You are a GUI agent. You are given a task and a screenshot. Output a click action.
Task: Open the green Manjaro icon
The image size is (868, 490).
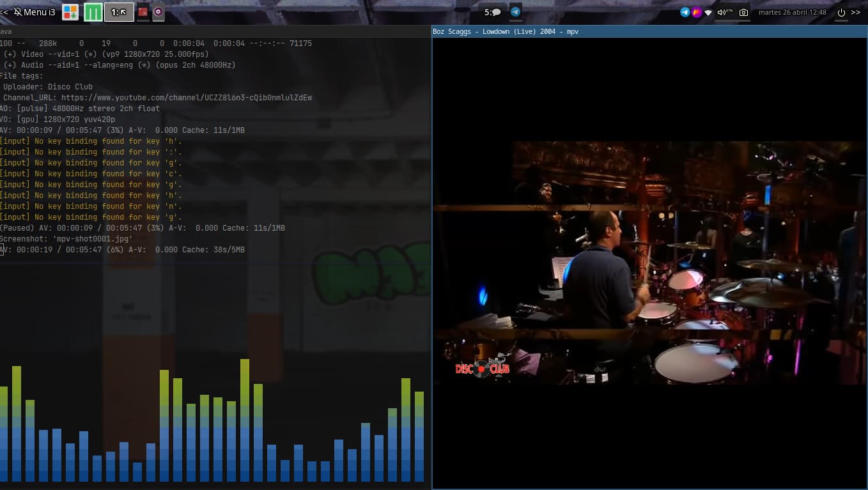coord(93,12)
